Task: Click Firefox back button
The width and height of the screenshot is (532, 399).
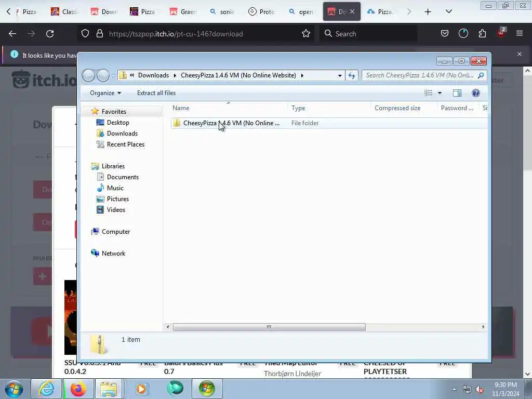Action: [x=12, y=34]
